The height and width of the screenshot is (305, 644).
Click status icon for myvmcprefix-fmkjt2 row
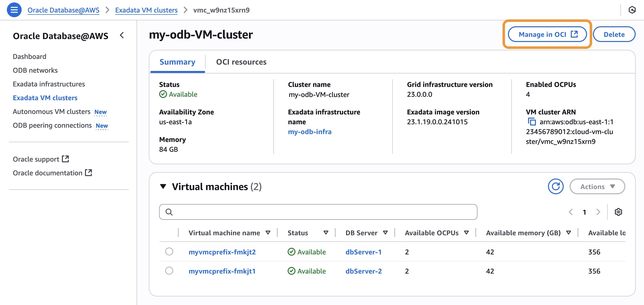tap(292, 252)
